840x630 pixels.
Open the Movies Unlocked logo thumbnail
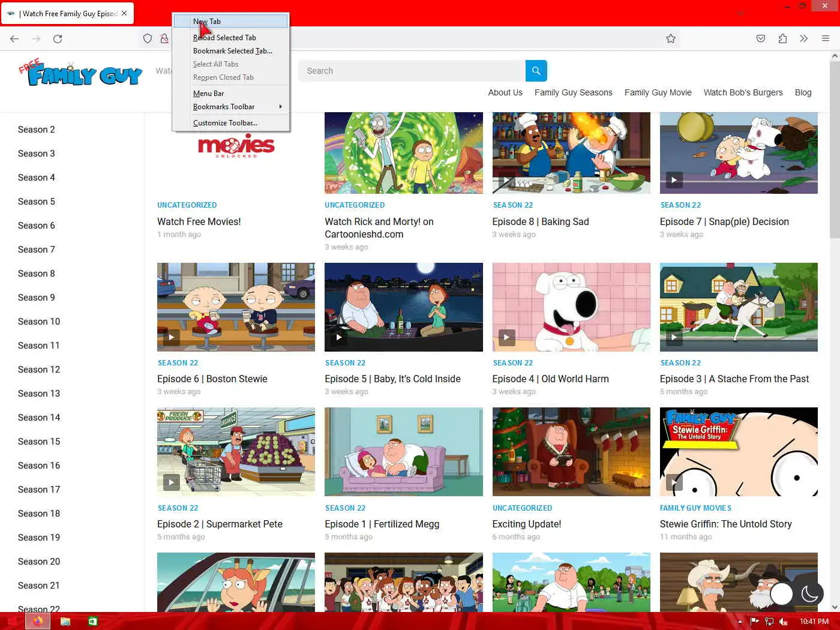coord(236,146)
